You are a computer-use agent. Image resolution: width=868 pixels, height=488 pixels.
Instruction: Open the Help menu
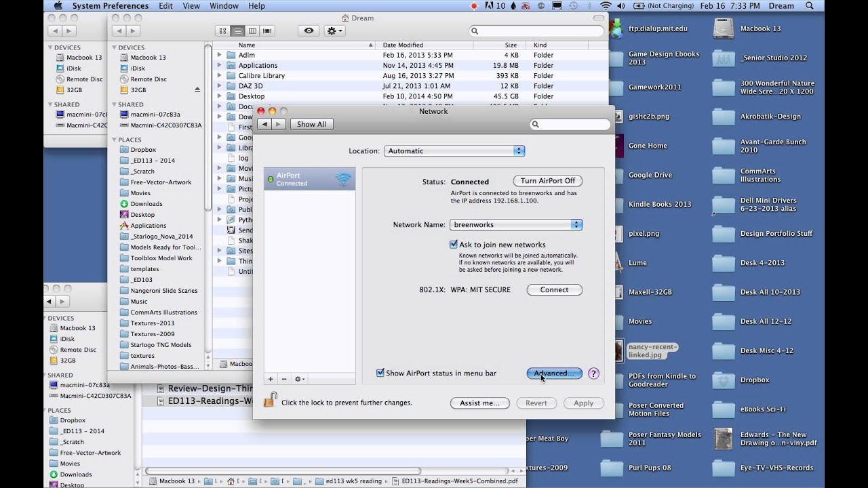[x=256, y=5]
